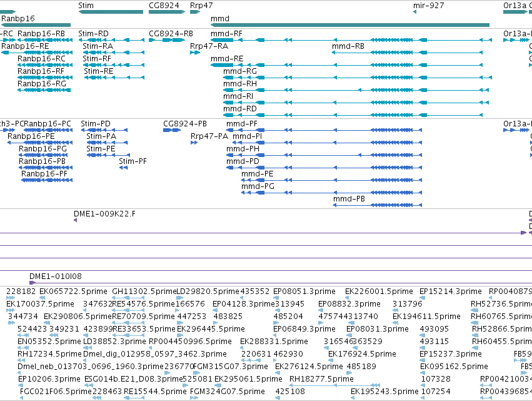Select insertion FGM324G07.5prime
This screenshot has height=401, width=532.
pos(194,398)
